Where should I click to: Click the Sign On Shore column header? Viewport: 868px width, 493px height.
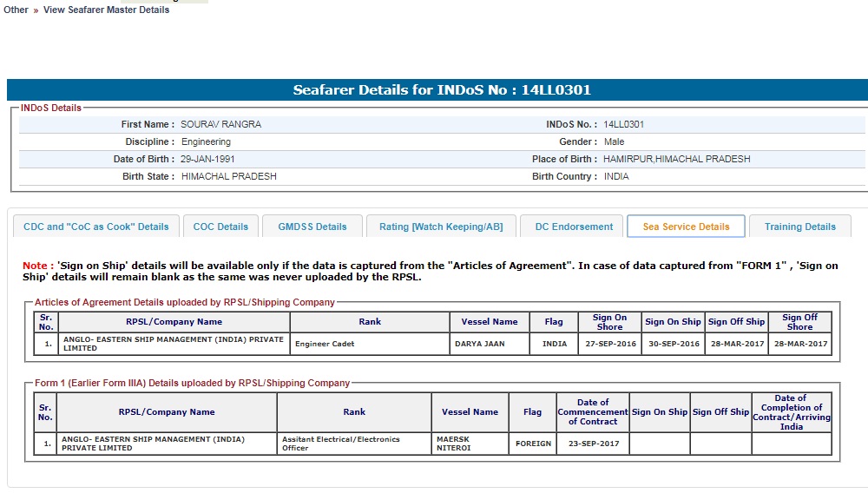(609, 322)
